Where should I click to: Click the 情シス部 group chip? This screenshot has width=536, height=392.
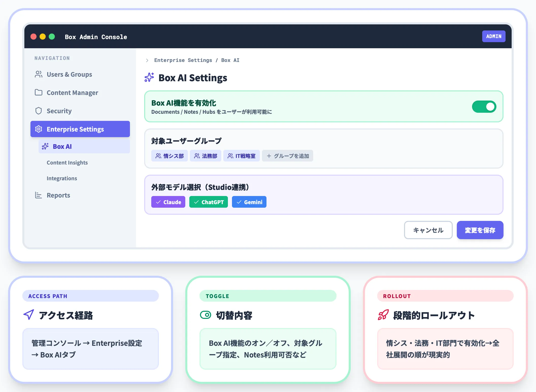tap(170, 156)
